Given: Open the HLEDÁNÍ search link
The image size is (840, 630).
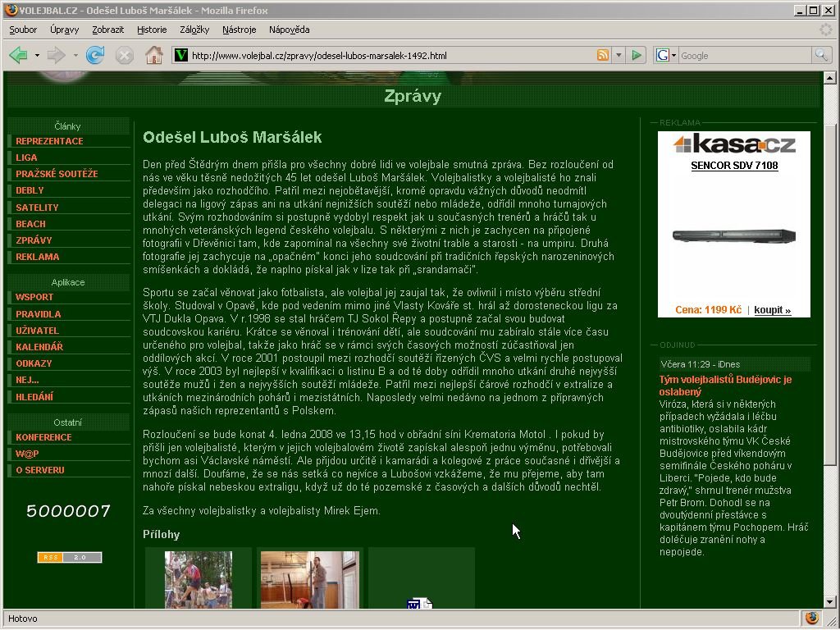Looking at the screenshot, I should click(34, 397).
